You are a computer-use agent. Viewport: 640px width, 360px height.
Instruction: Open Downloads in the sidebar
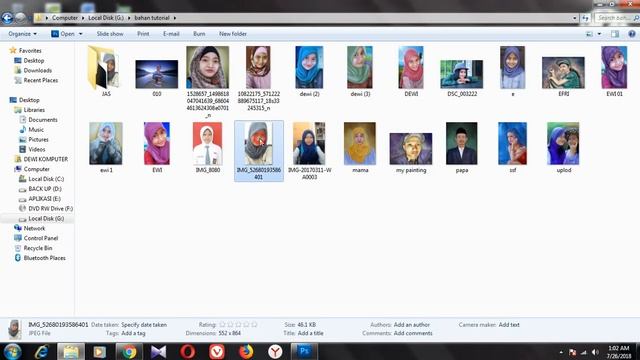coord(38,70)
